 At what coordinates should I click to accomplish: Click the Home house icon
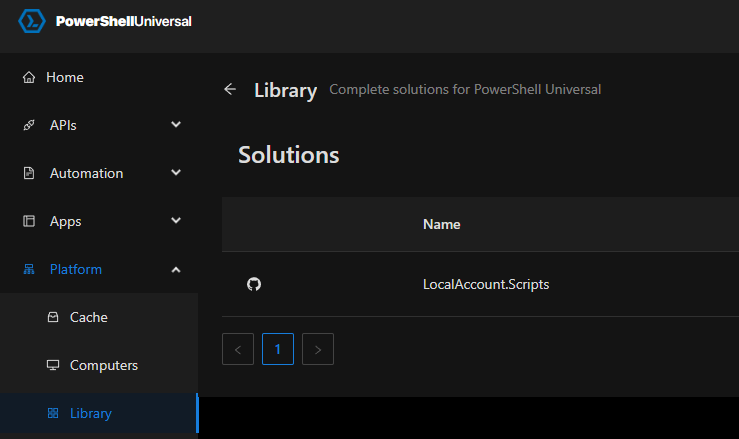29,77
